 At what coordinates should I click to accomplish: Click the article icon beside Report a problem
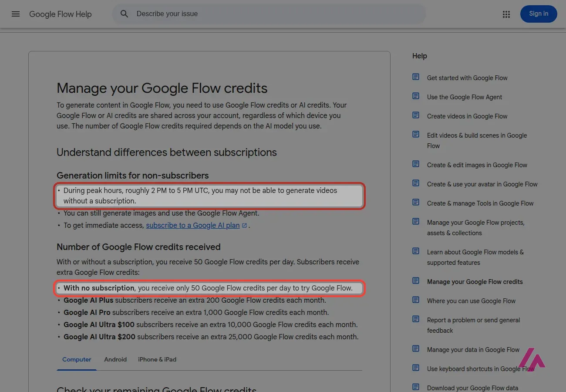click(416, 319)
